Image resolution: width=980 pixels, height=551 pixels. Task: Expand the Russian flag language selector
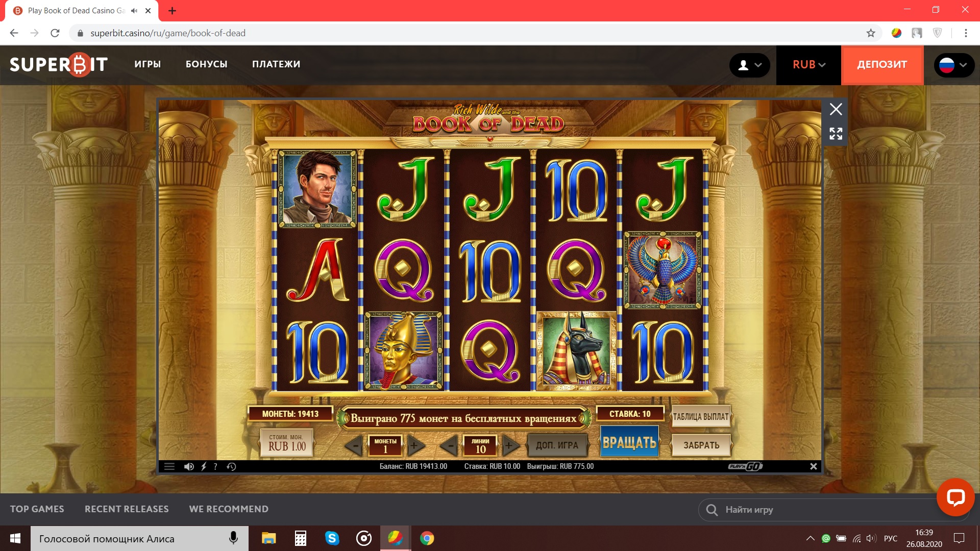pyautogui.click(x=953, y=65)
